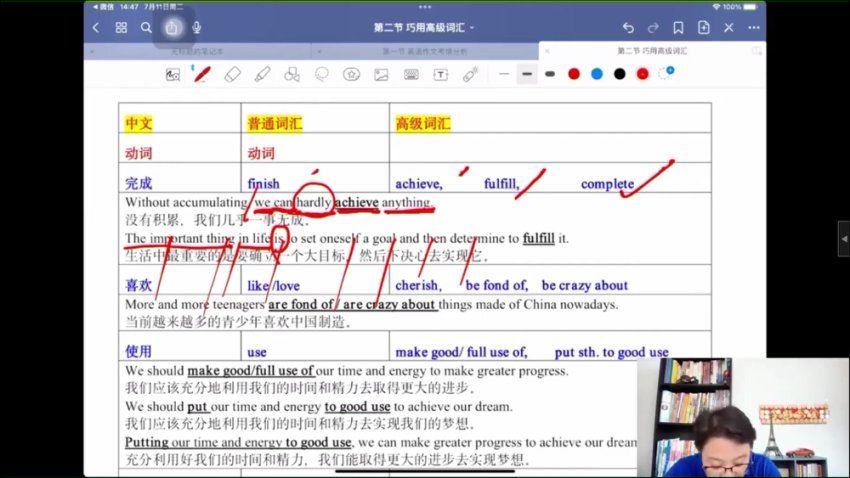Tap the phrase put sth. to good use
Viewport: 850px width, 478px height.
(611, 352)
